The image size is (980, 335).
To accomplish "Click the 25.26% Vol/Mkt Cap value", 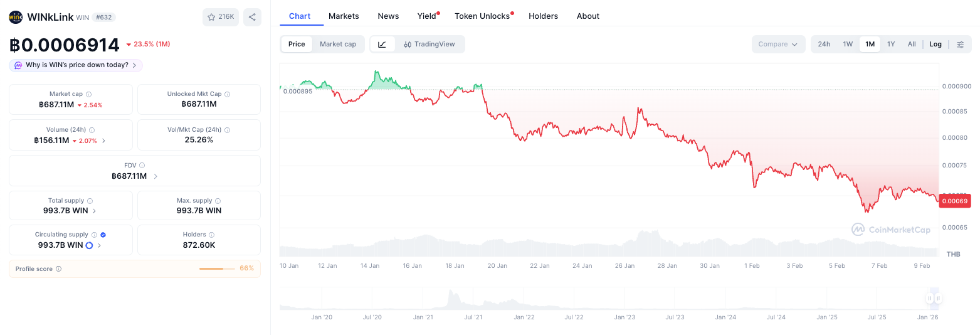I will (x=199, y=140).
